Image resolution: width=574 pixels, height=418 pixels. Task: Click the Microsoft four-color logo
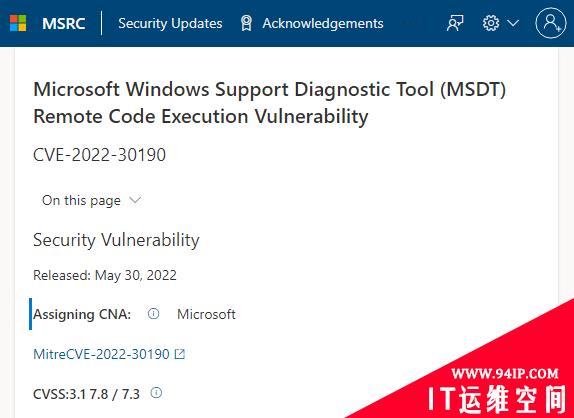point(18,23)
